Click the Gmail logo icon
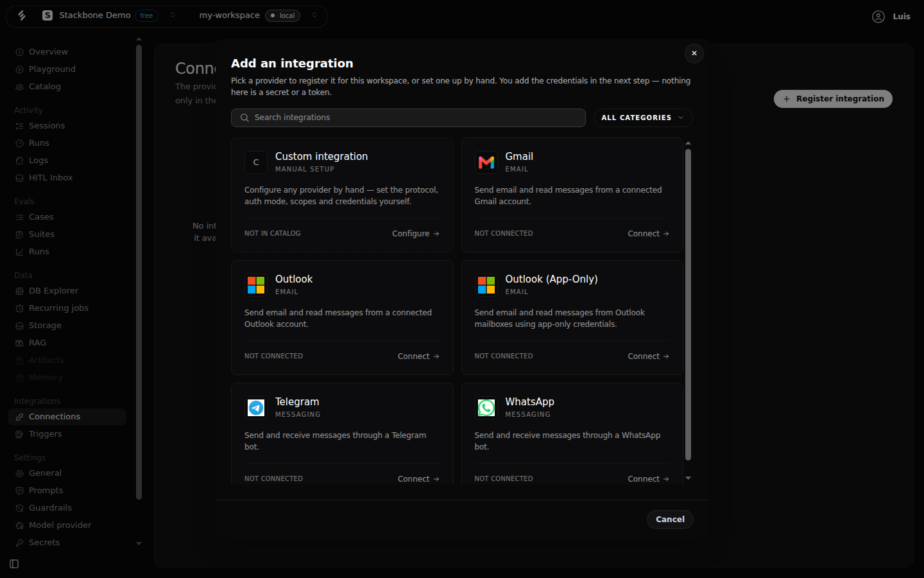Screen dimensions: 924x578 486,162
